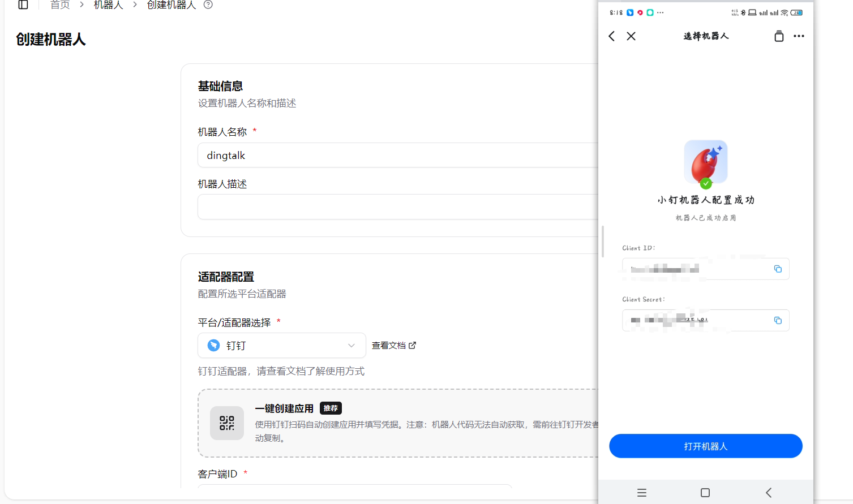Open the 首页 breadcrumb link
This screenshot has height=504, width=853.
[60, 5]
